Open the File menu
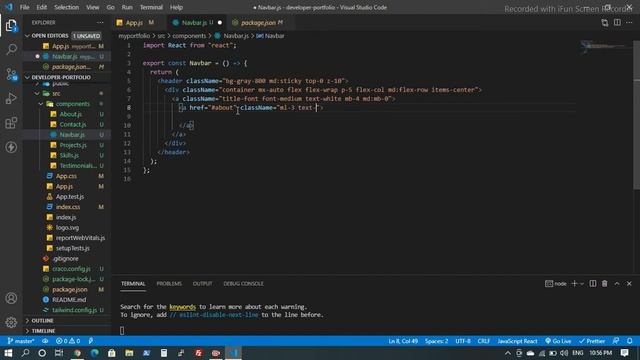The width and height of the screenshot is (640, 360). tap(24, 7)
